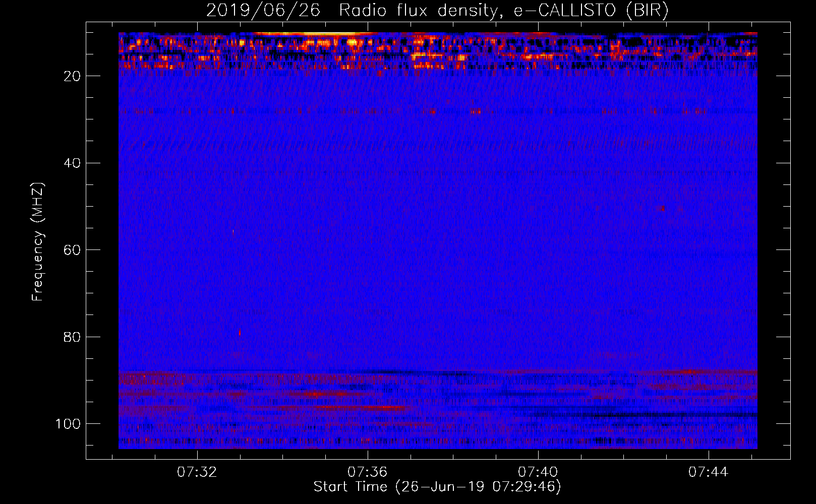The height and width of the screenshot is (504, 816).
Task: Click the '07:44' time tick label
Action: 709,472
